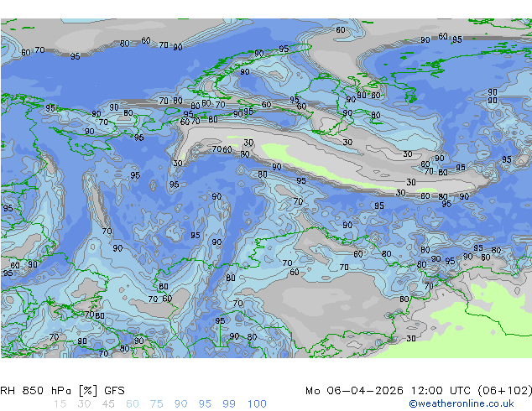Click the '30' legend value
The width and height of the screenshot is (532, 411).
tap(84, 404)
